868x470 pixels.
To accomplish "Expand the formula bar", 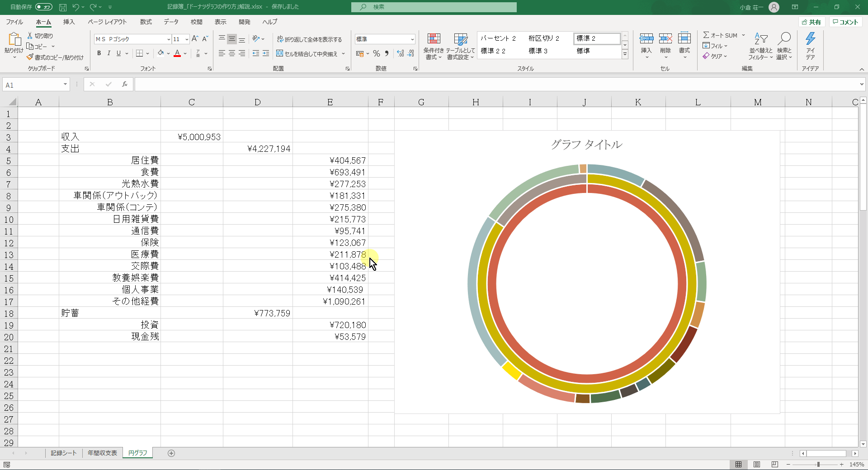I will 862,85.
